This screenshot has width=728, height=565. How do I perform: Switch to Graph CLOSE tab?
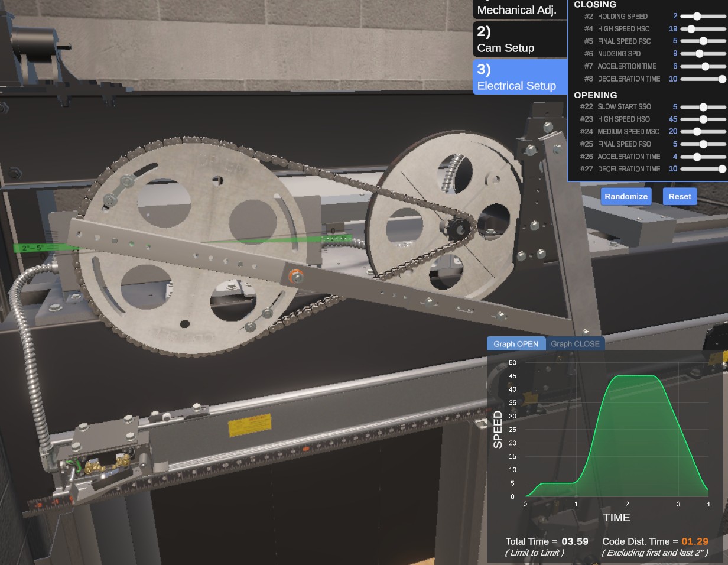575,344
